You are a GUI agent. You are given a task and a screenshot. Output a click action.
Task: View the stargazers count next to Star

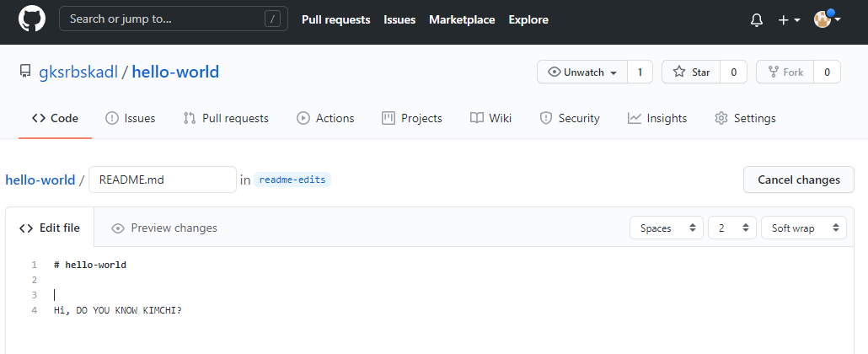pos(733,72)
